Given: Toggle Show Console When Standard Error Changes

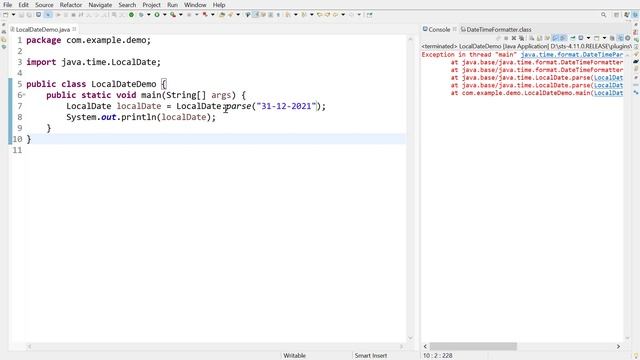Looking at the screenshot, I should pyautogui.click(x=564, y=38).
